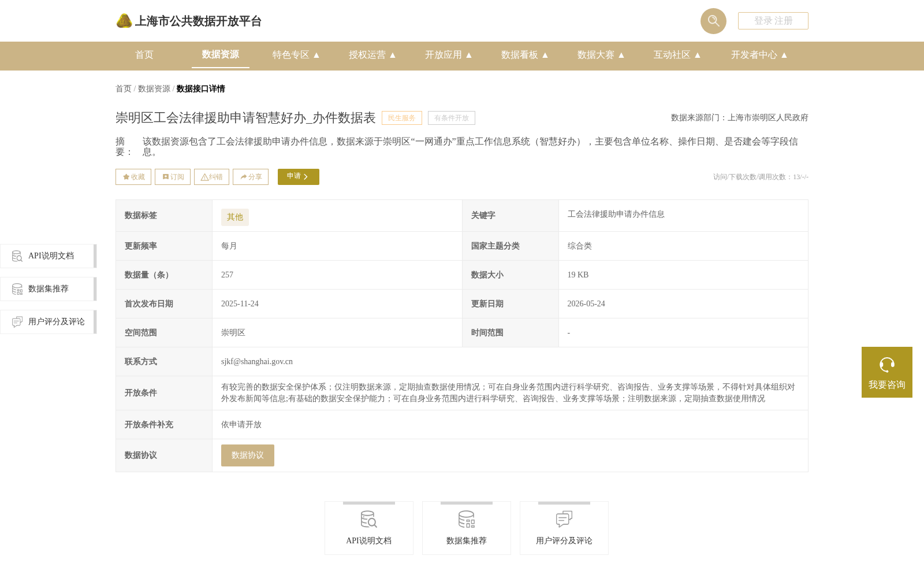Screen dimensions: 924x578
Task: Expand the arrow beside 开发者中心
Action: coord(784,55)
